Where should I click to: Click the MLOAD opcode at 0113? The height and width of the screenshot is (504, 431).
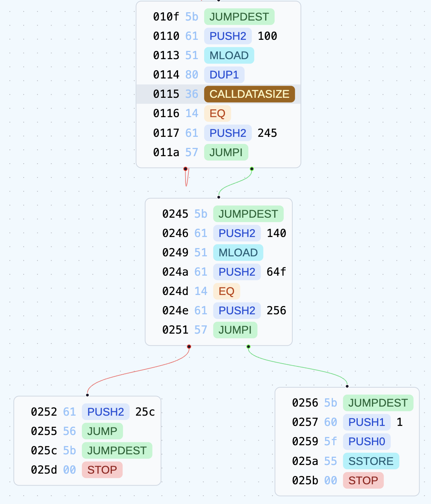(x=229, y=56)
